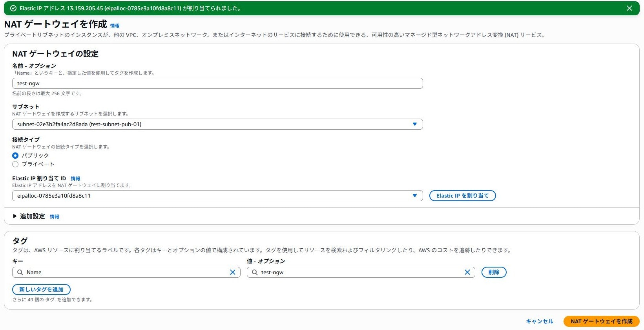Open the サブネット dropdown list
Viewport: 644px width, 330px height.
coord(217,124)
